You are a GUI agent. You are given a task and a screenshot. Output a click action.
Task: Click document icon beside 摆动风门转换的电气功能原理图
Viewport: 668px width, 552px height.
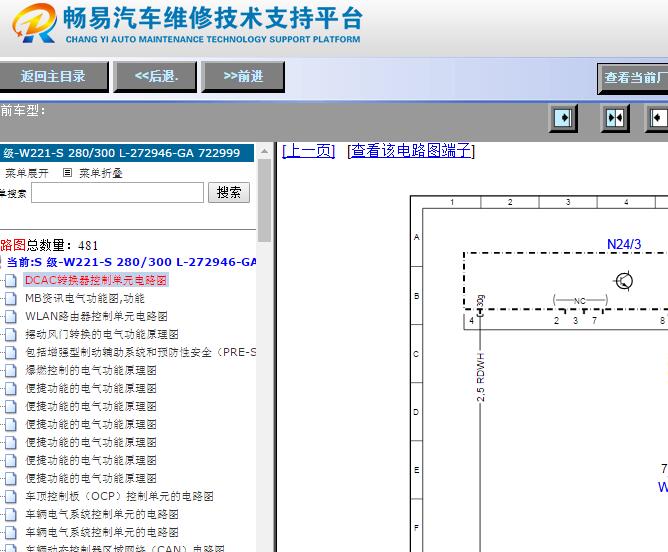coord(11,334)
